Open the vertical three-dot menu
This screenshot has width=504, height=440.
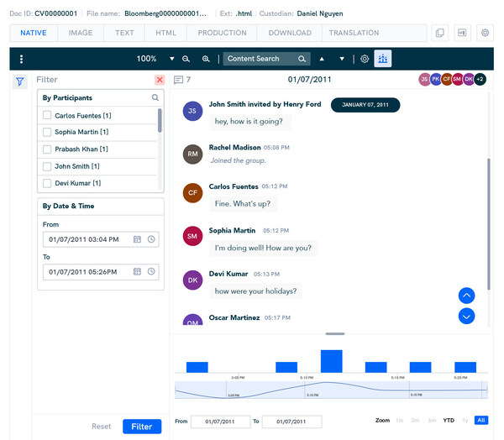pos(21,59)
